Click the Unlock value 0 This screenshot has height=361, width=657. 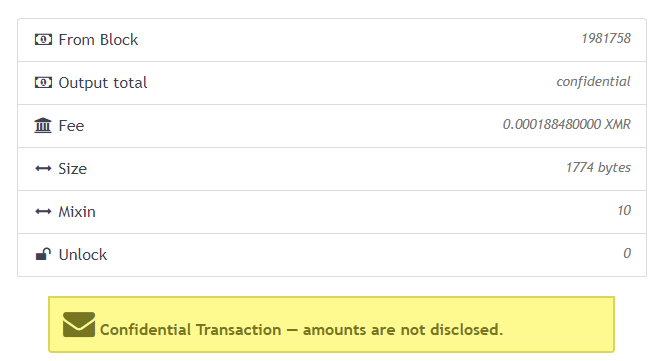[627, 253]
